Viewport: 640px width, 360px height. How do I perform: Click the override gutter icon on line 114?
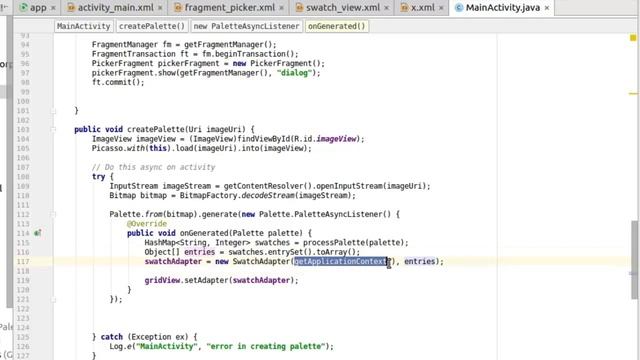tap(38, 233)
